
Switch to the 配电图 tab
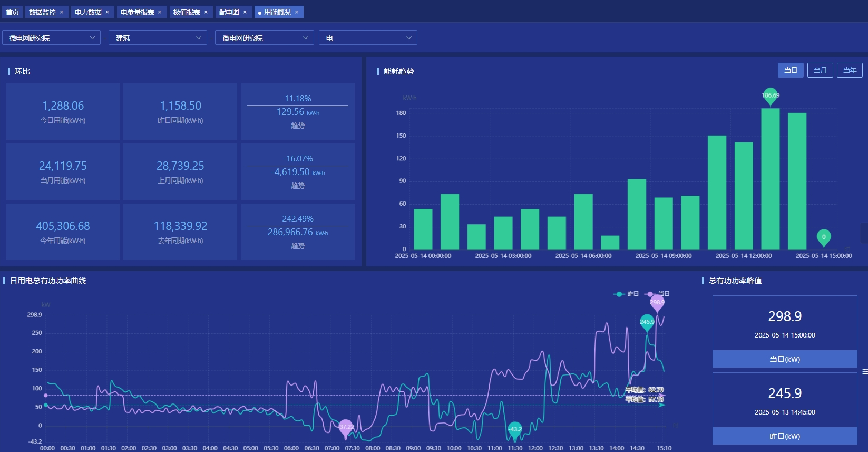click(229, 12)
